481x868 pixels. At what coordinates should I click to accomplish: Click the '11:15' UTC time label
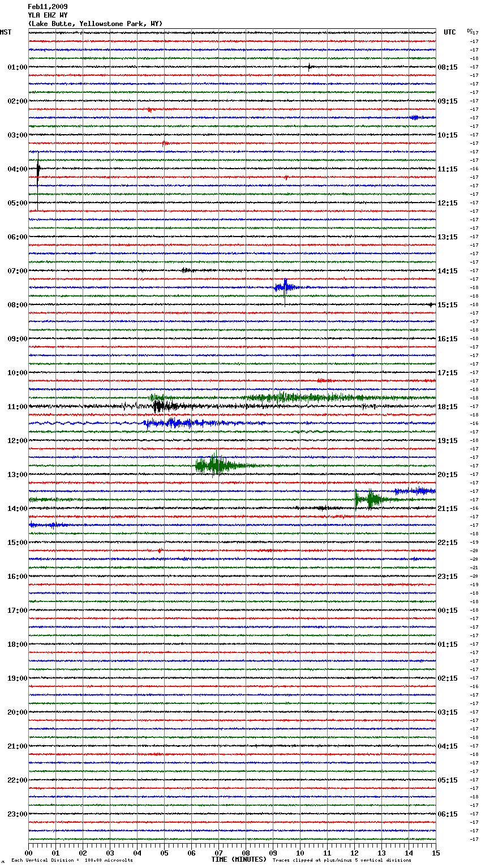click(x=448, y=169)
